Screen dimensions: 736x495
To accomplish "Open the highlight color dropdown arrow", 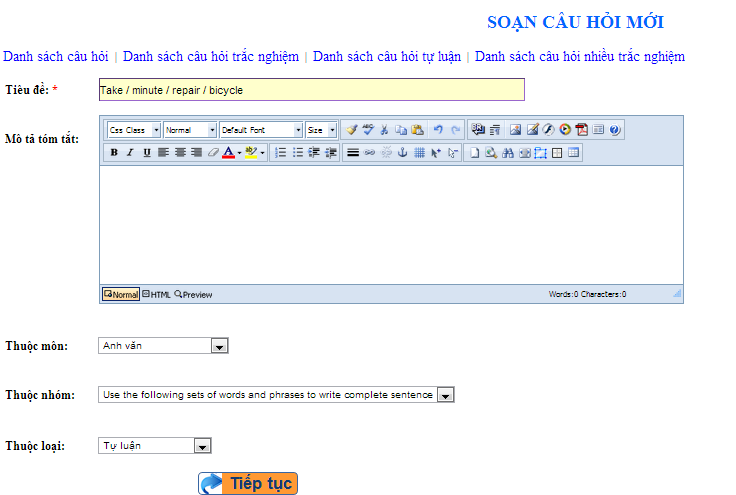I will tap(262, 153).
